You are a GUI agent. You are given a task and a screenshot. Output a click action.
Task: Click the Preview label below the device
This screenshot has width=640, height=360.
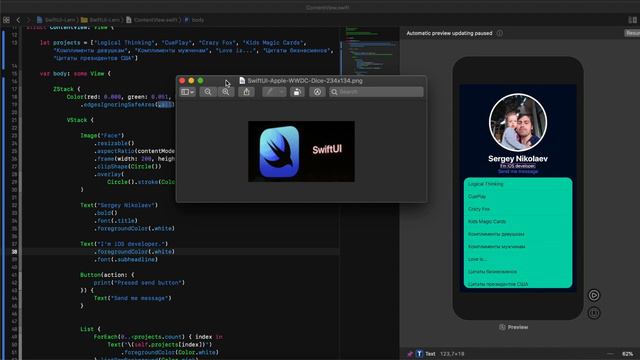[x=513, y=327]
